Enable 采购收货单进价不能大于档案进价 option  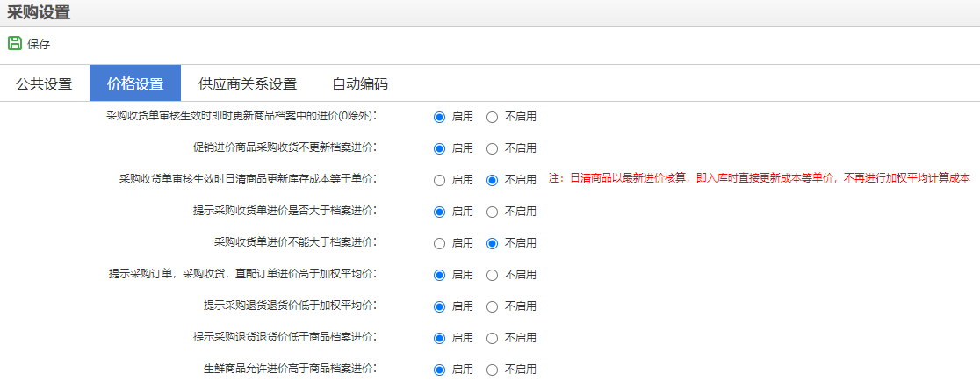coord(439,243)
